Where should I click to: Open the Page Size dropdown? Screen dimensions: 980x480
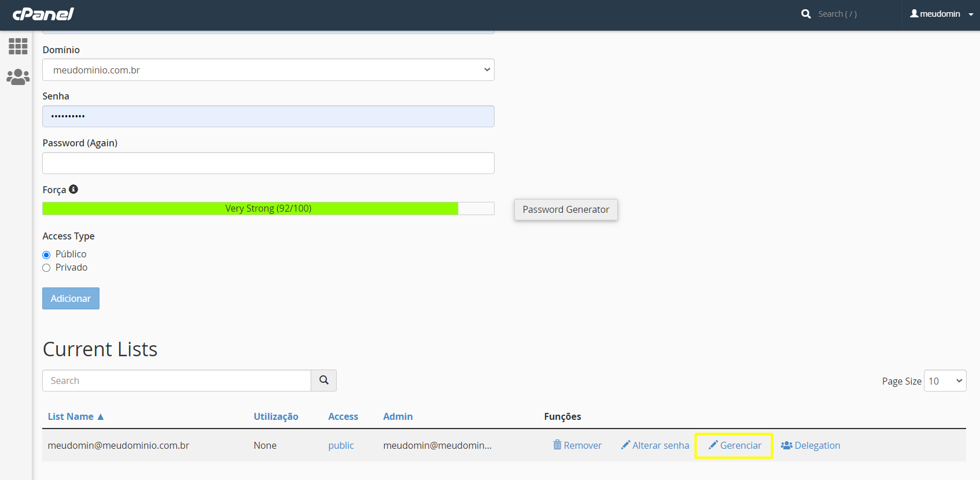point(945,381)
